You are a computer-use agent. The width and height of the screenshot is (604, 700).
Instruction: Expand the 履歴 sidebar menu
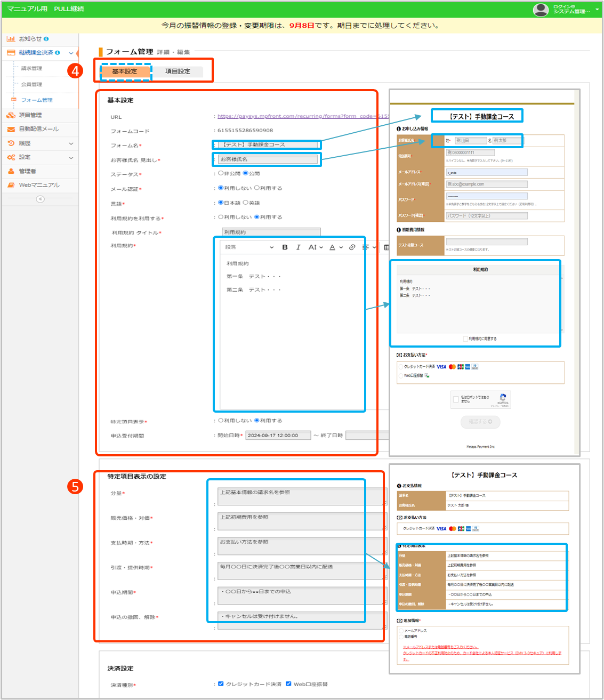[71, 143]
